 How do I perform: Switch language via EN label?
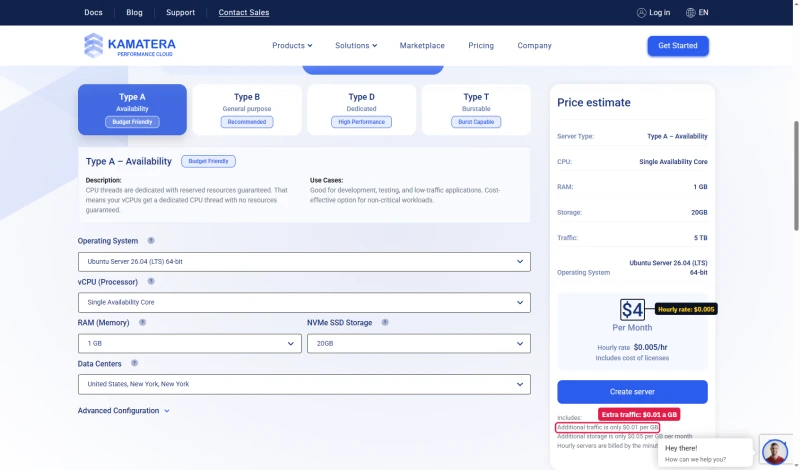tap(704, 13)
